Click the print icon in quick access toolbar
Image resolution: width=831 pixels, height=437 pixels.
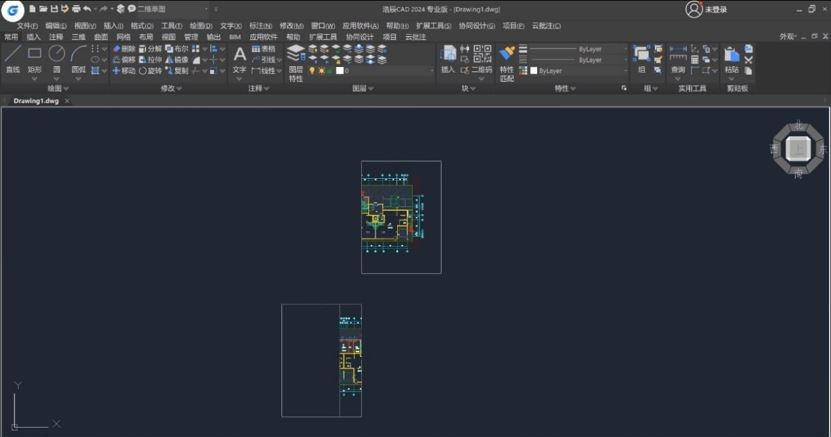coord(76,8)
